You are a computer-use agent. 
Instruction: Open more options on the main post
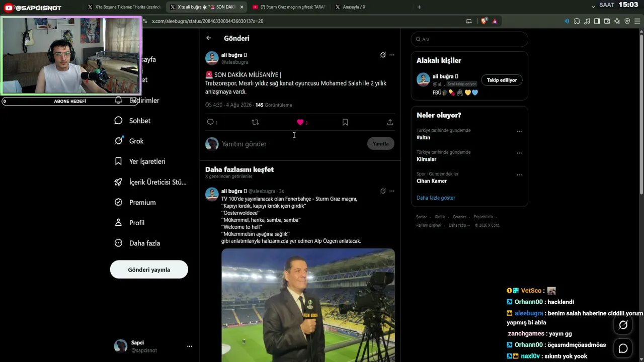[392, 55]
